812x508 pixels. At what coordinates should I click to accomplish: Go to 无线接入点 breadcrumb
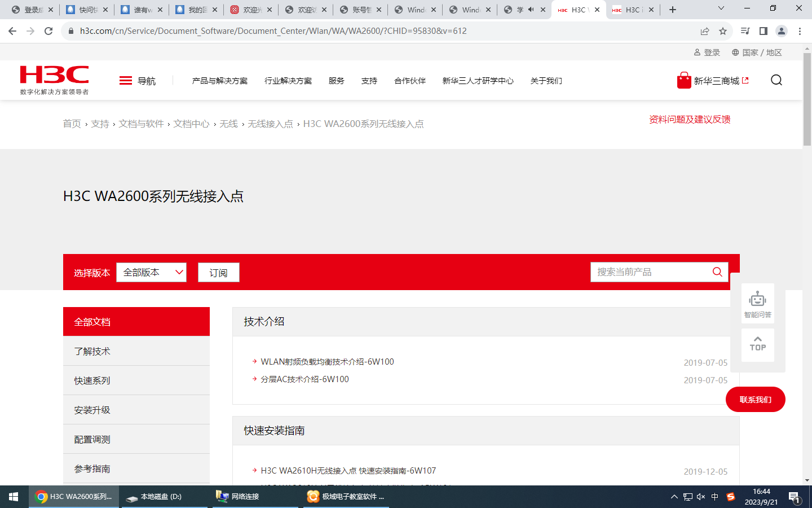[270, 124]
